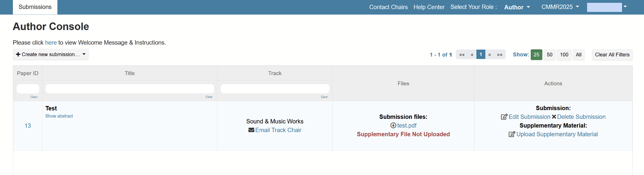
Task: Click Clear All Filters button
Action: pyautogui.click(x=612, y=55)
